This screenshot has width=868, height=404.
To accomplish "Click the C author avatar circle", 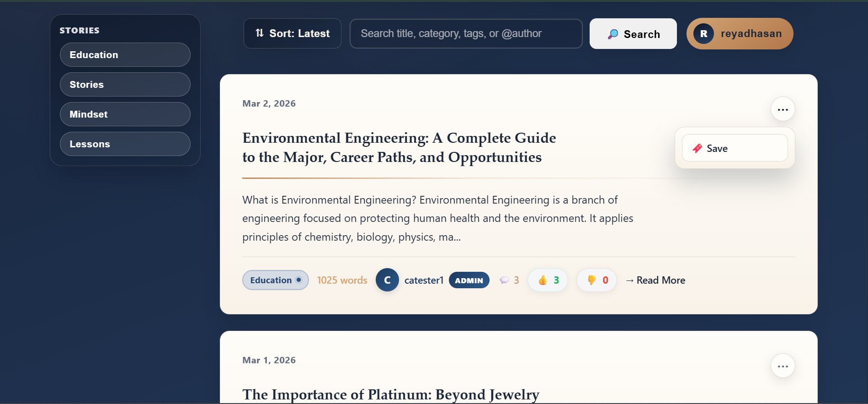I will (387, 280).
